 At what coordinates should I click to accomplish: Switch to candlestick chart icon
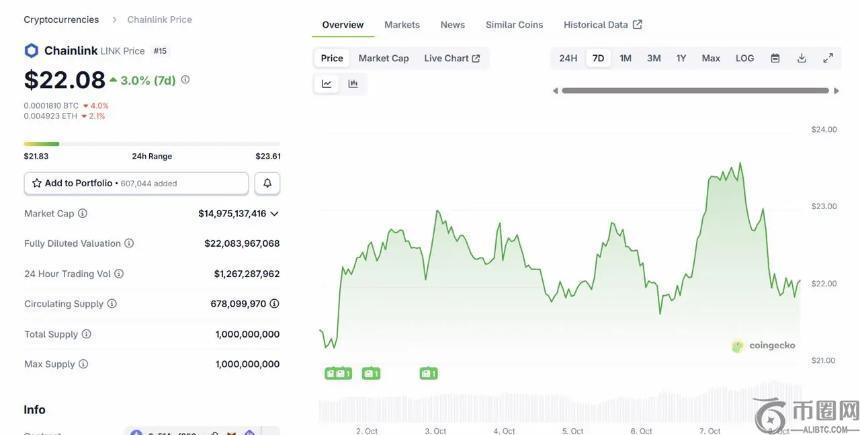pos(353,84)
